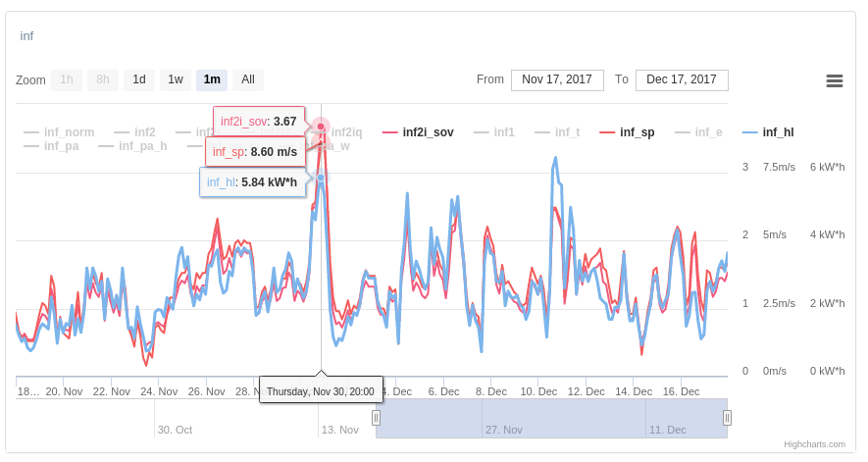868x462 pixels.
Task: Set zoom range to 1d
Action: pos(139,80)
